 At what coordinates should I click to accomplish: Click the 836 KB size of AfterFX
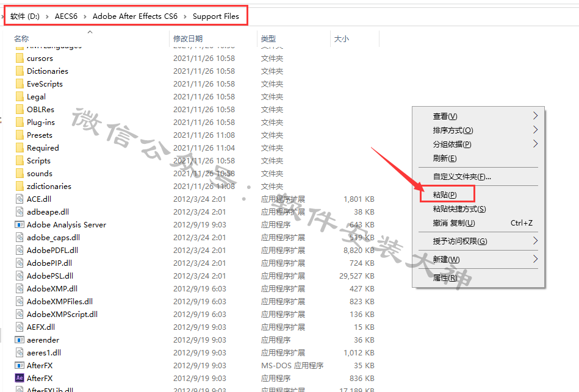point(362,379)
